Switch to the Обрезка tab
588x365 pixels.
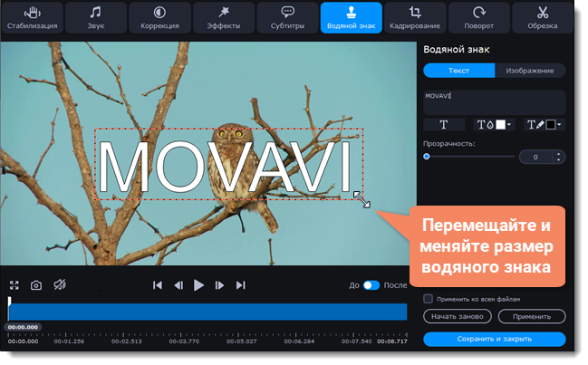pos(543,18)
